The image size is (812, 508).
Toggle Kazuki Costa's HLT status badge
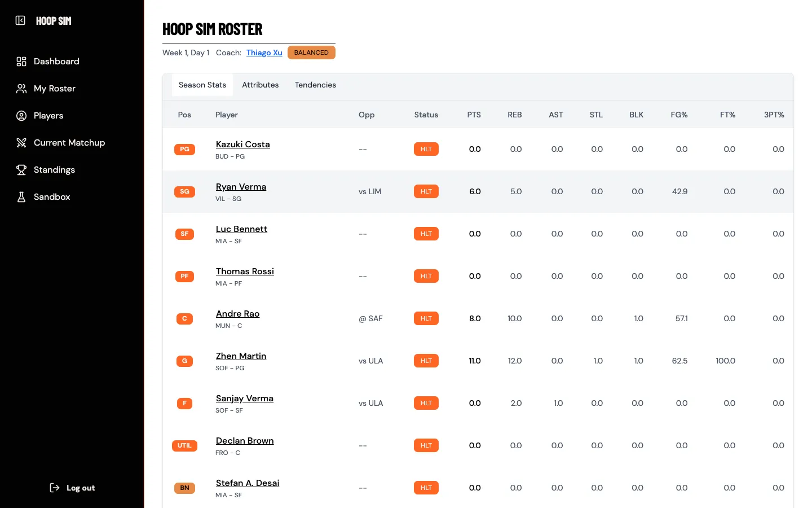[x=426, y=149]
